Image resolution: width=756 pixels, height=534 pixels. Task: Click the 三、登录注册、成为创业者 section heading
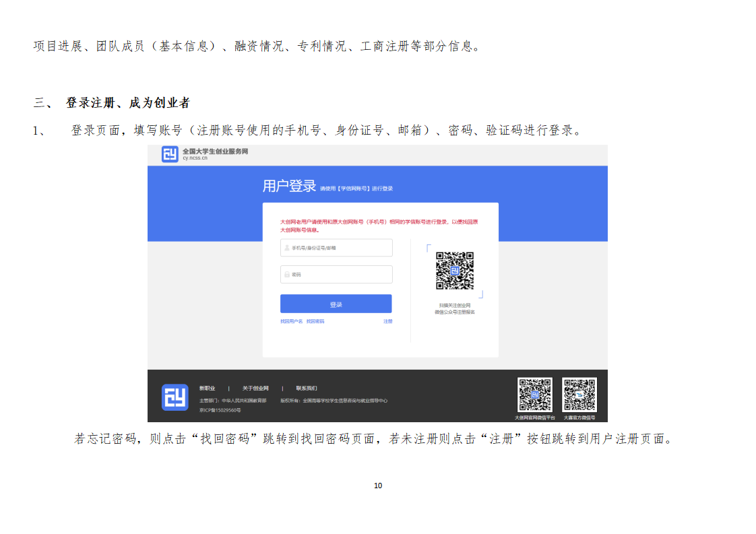point(112,103)
